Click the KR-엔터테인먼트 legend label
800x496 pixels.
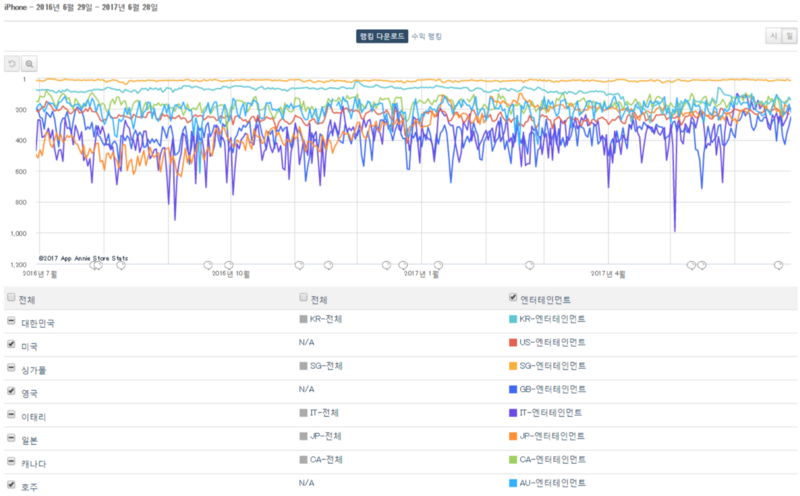[552, 319]
